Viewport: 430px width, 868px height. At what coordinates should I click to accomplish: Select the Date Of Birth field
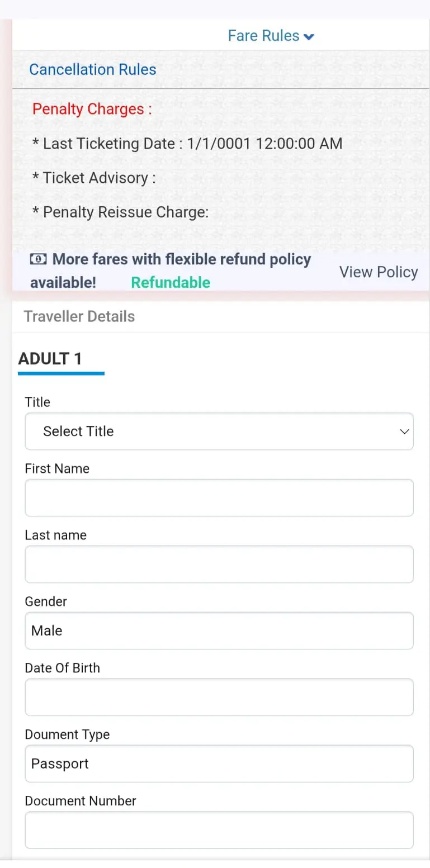click(219, 697)
